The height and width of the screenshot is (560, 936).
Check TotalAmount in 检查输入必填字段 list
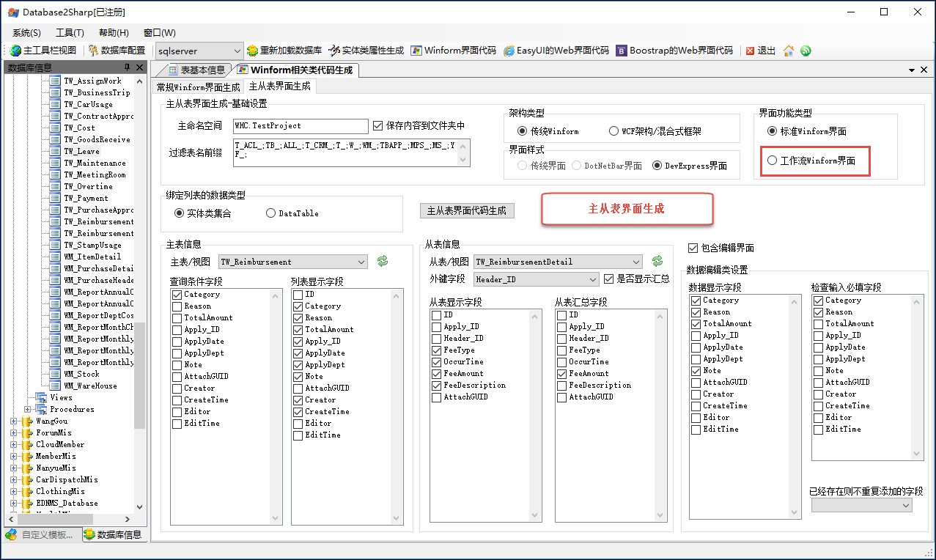click(818, 323)
